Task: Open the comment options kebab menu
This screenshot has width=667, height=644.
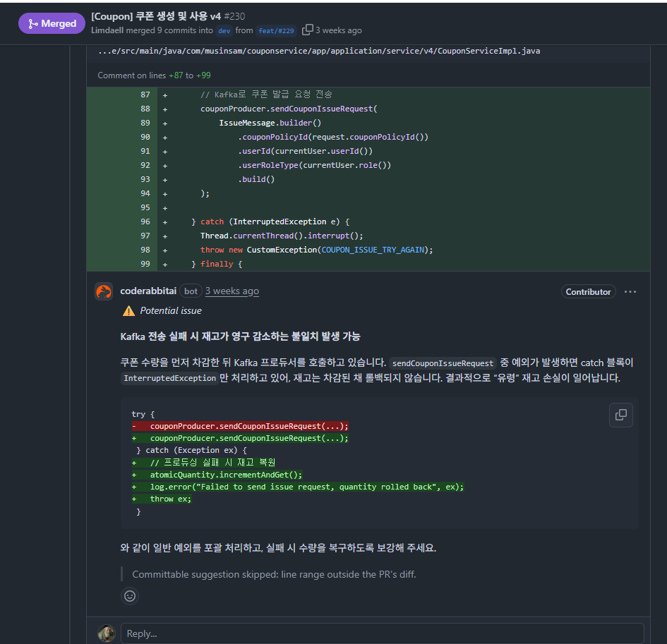Action: 630,291
